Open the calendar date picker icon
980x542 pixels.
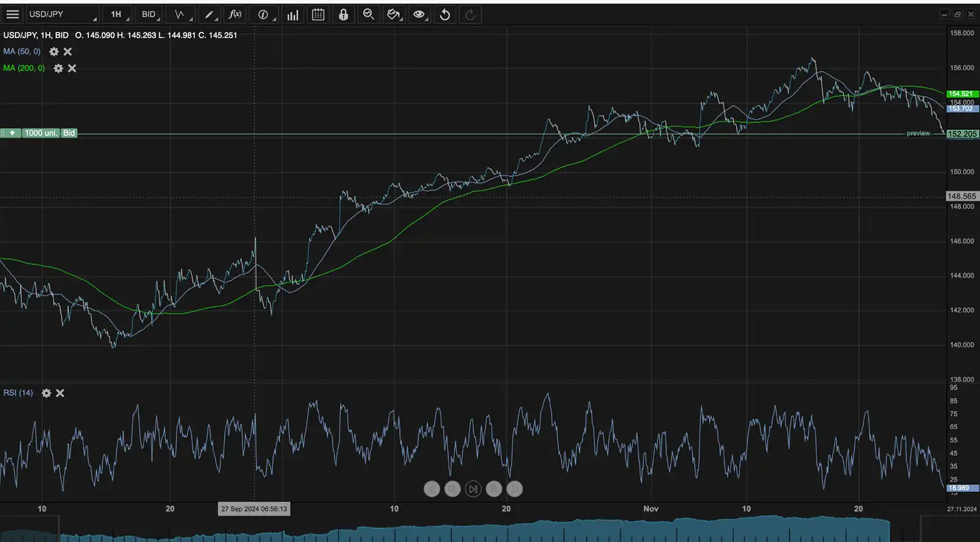pos(318,15)
